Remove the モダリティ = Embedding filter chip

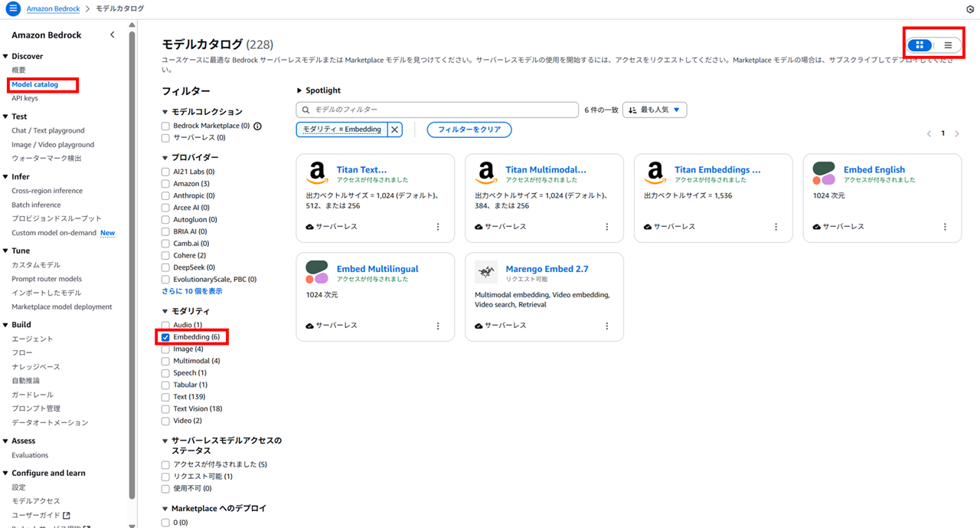tap(395, 130)
